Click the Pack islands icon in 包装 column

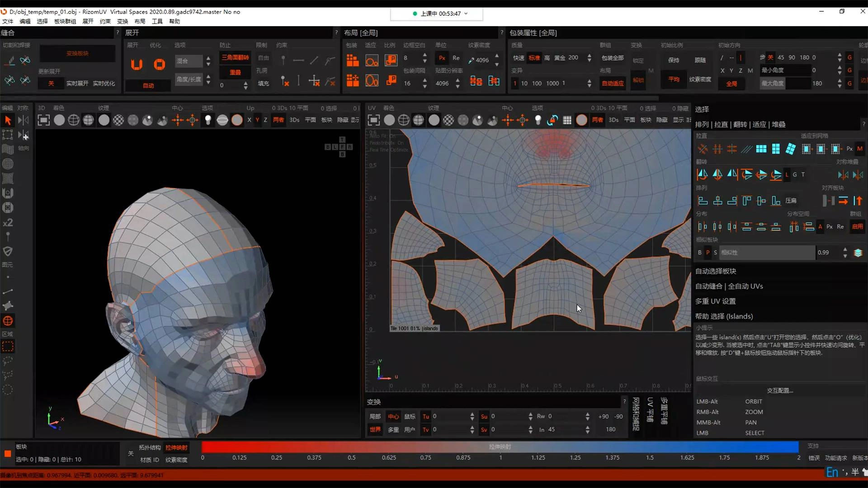353,60
